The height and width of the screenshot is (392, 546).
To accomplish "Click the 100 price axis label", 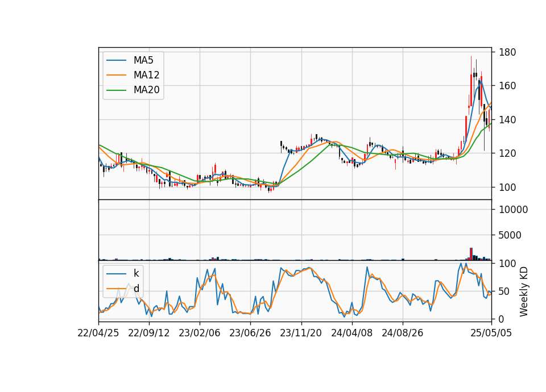I will point(507,187).
